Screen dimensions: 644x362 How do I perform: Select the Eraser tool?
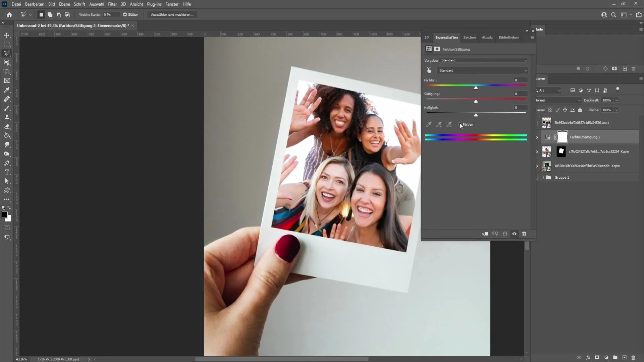coord(7,127)
